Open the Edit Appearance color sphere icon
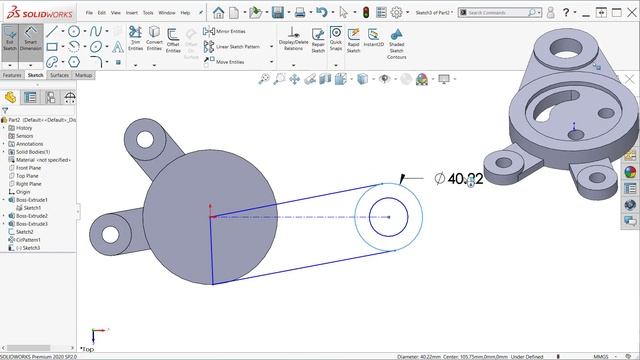 pyautogui.click(x=422, y=79)
